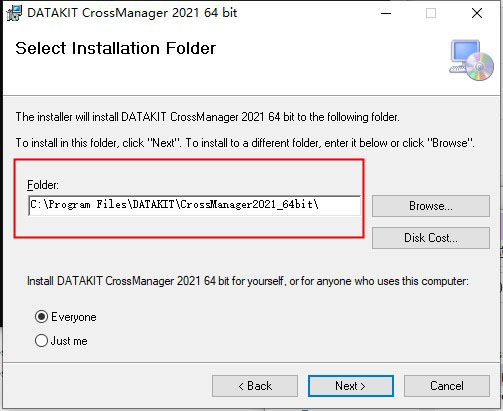Screen dimensions: 503x411
Task: Click the installer icon in title bar
Action: pyautogui.click(x=14, y=13)
